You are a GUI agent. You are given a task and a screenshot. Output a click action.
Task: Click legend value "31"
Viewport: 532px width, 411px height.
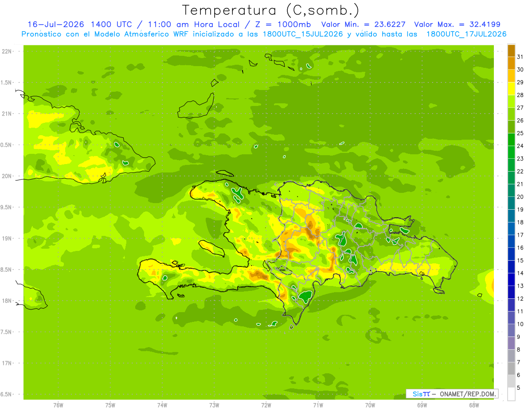click(520, 57)
